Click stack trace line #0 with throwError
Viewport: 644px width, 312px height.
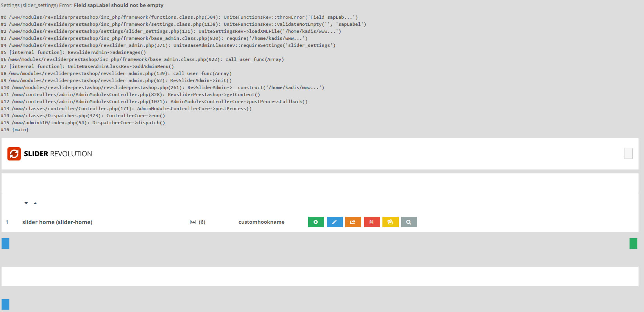pyautogui.click(x=179, y=17)
